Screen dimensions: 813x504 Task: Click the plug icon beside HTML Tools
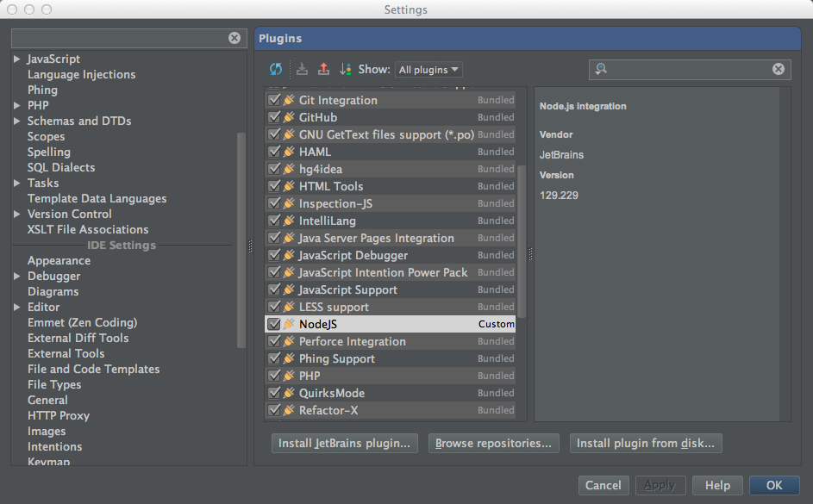point(290,186)
